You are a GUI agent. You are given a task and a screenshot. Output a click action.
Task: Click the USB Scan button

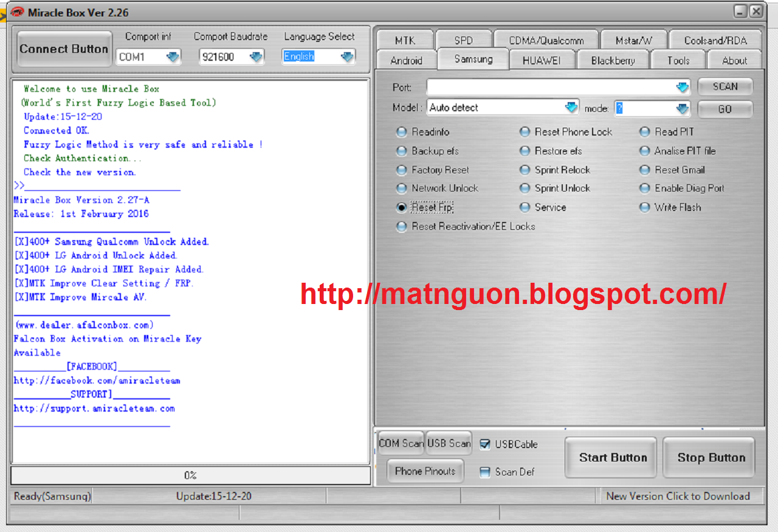pyautogui.click(x=449, y=443)
